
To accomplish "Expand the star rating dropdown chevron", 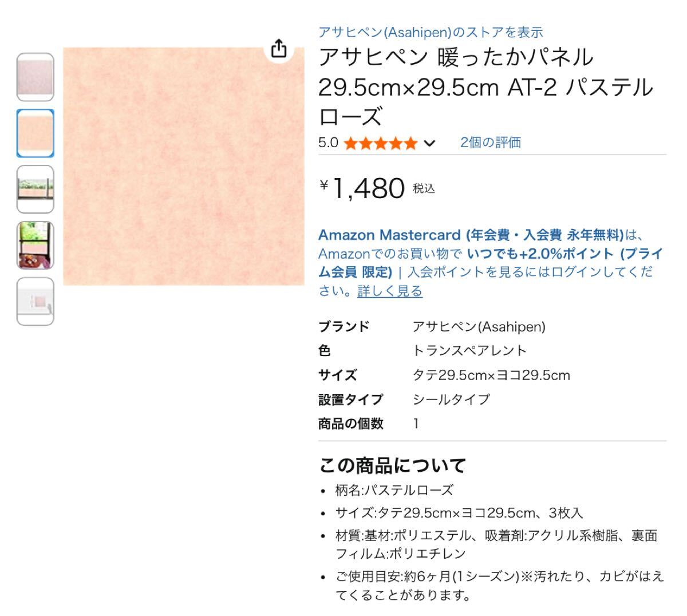I will pyautogui.click(x=429, y=143).
